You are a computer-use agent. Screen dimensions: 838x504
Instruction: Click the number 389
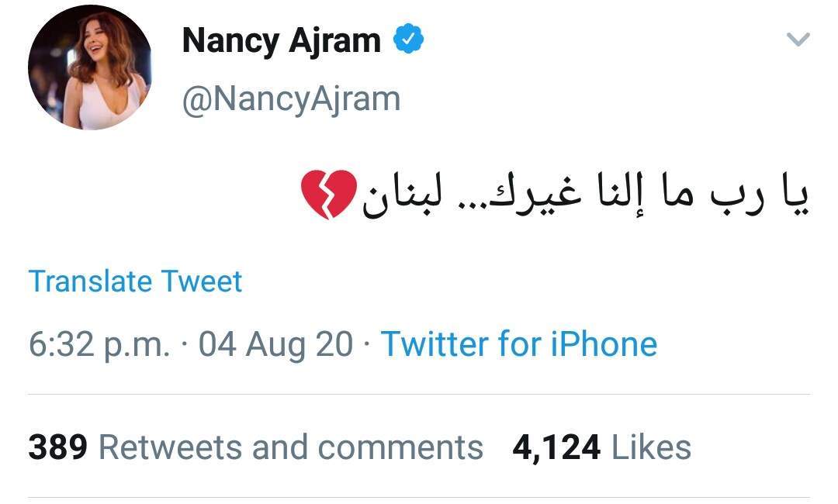coord(57,447)
